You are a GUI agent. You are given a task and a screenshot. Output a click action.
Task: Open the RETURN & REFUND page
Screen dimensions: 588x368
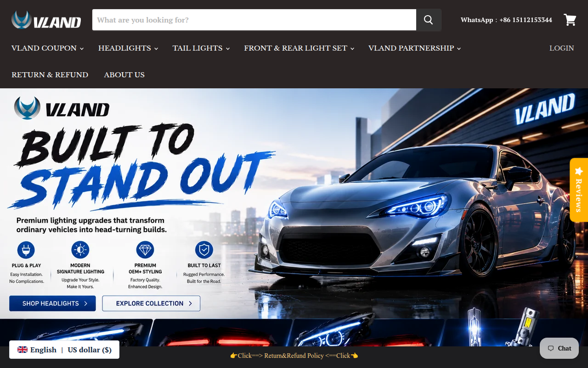tap(50, 75)
